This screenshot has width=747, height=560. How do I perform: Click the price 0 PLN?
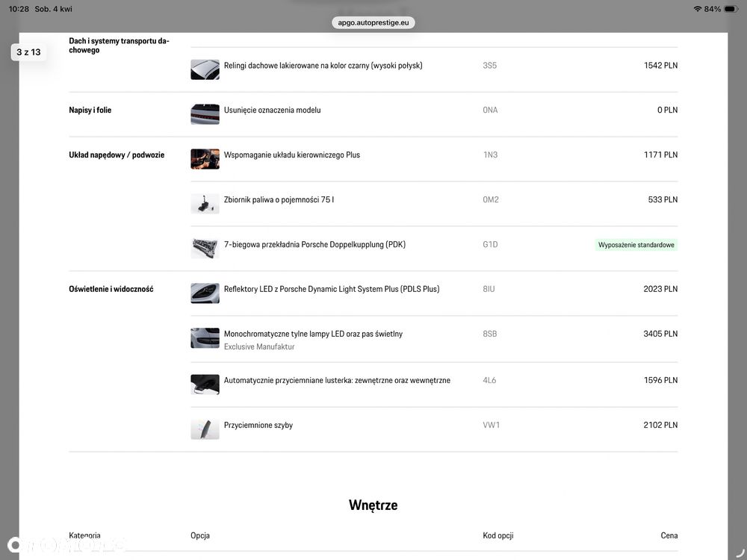pos(667,110)
